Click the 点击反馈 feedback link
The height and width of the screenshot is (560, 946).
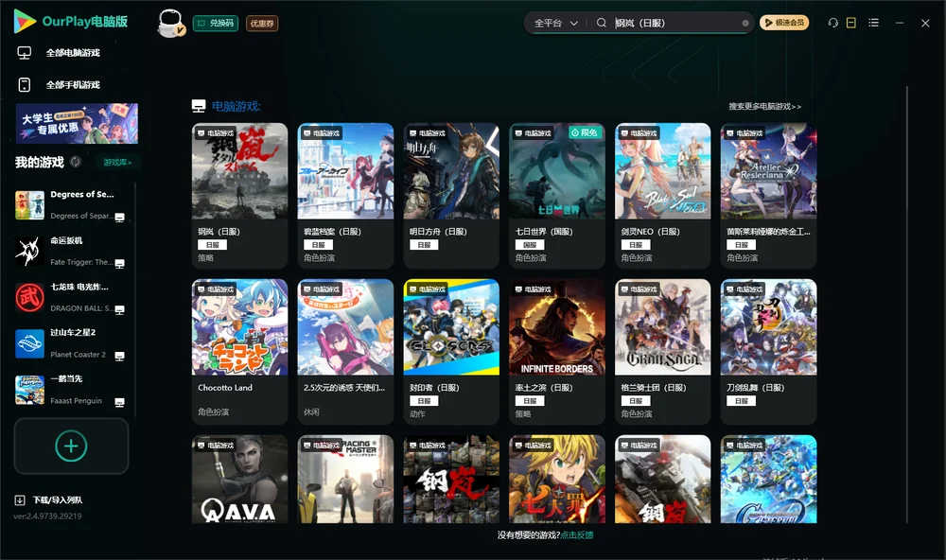click(577, 535)
